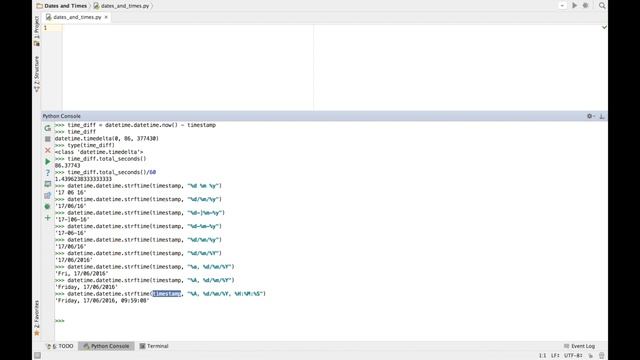Click the '17 06 16' output line
The image size is (640, 360).
71,193
